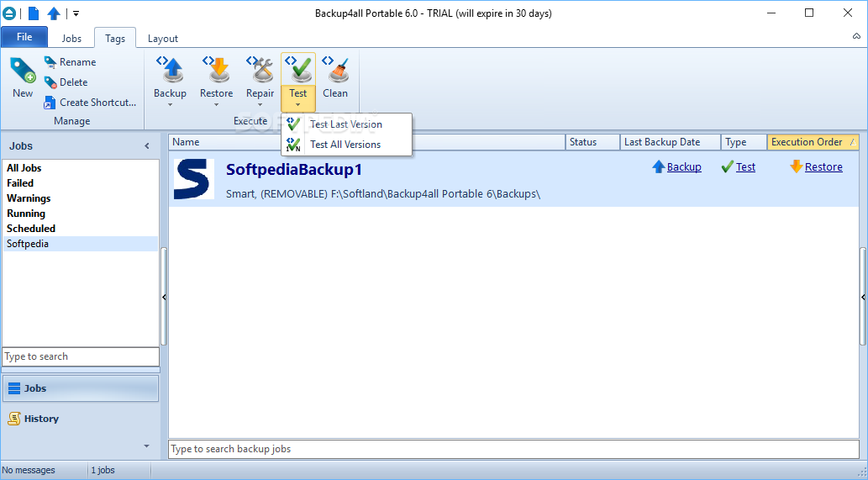This screenshot has height=480, width=868.
Task: Select the Scheduled jobs filter
Action: pos(81,228)
